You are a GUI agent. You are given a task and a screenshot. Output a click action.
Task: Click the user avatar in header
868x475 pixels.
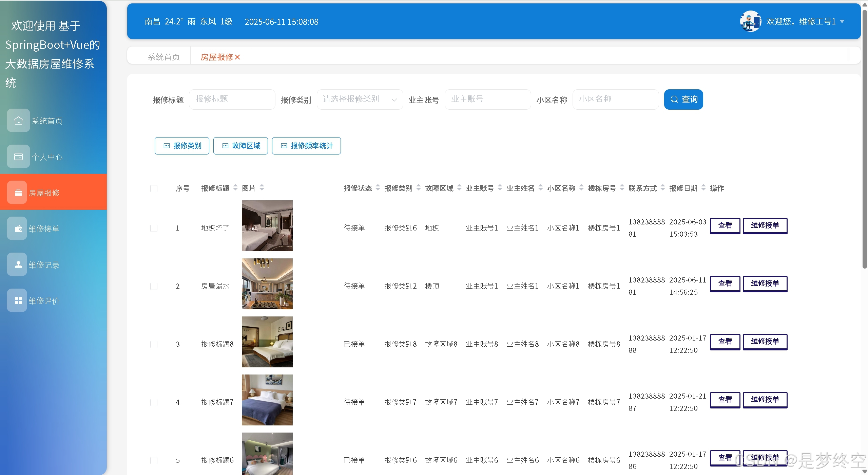750,21
